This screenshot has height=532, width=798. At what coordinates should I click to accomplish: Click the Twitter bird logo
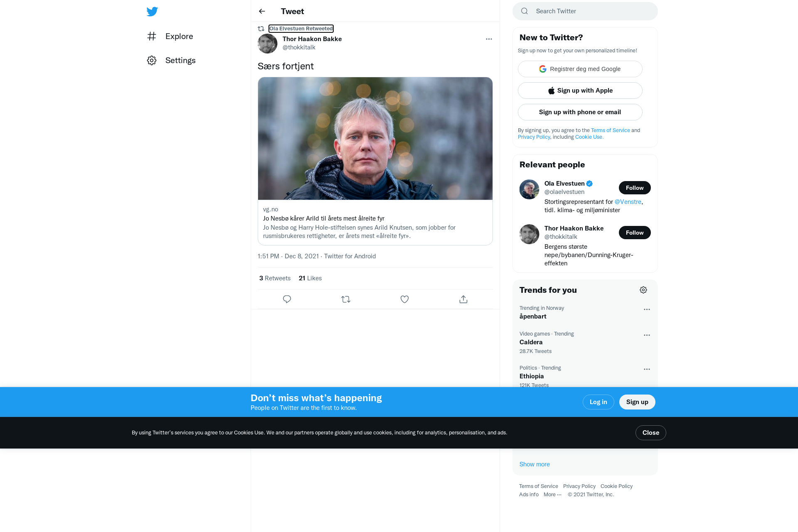(152, 11)
